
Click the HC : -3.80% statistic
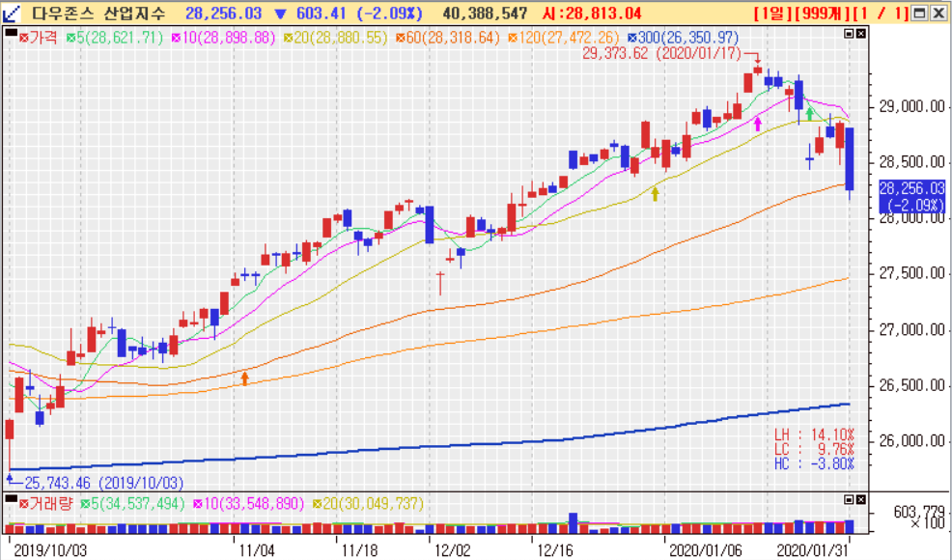point(814,464)
